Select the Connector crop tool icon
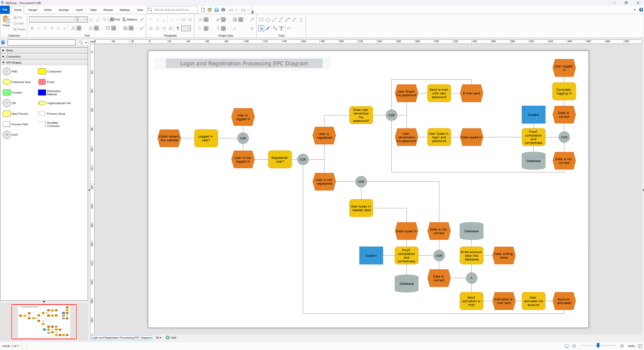Screen dimensions: 644x350 tap(275, 29)
